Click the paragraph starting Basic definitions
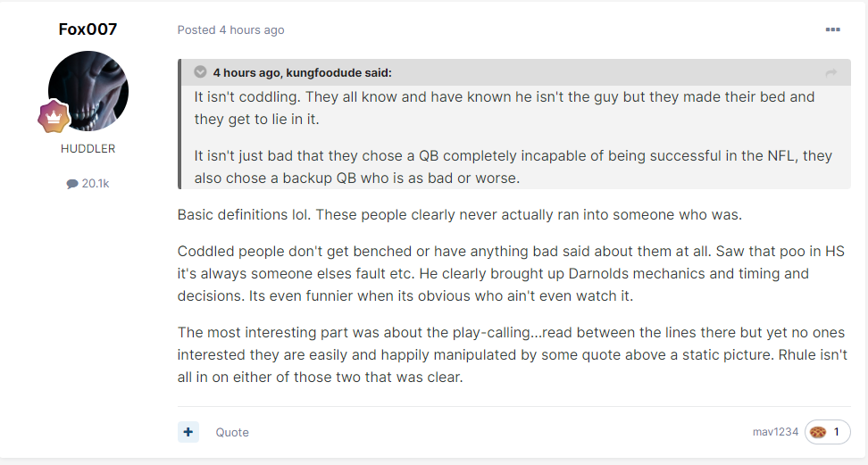868x465 pixels. pos(460,215)
